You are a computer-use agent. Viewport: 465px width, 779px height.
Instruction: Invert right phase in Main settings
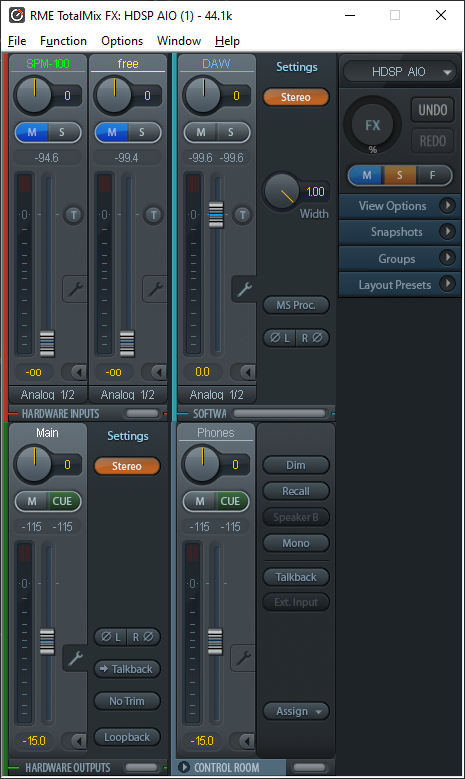click(x=144, y=637)
